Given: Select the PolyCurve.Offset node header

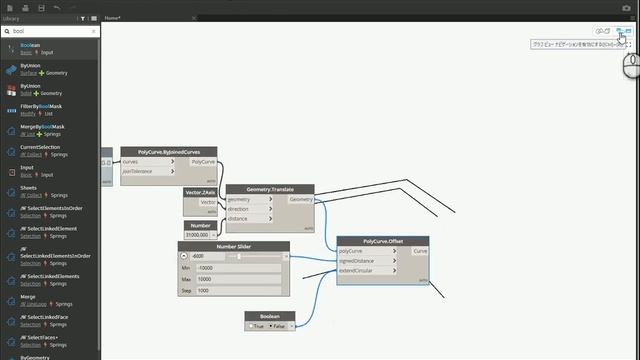Looking at the screenshot, I should (x=383, y=241).
